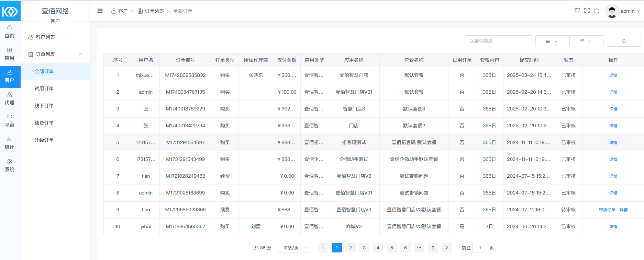Go to page 9
This screenshot has width=644, height=260.
click(x=433, y=248)
